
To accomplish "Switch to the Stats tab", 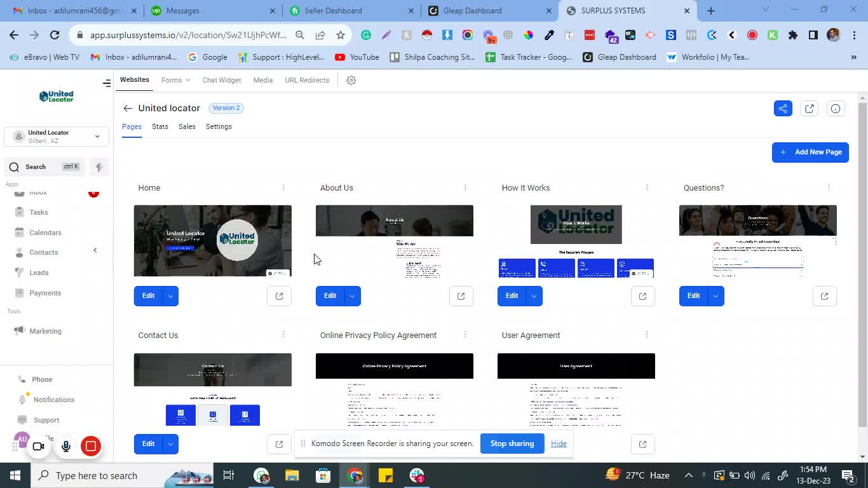I will point(160,126).
